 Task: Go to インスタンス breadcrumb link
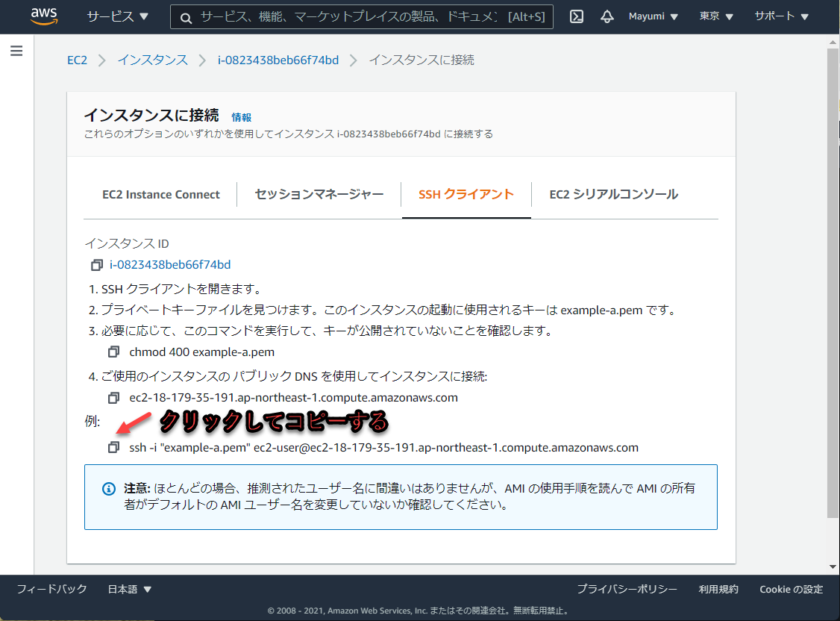153,60
